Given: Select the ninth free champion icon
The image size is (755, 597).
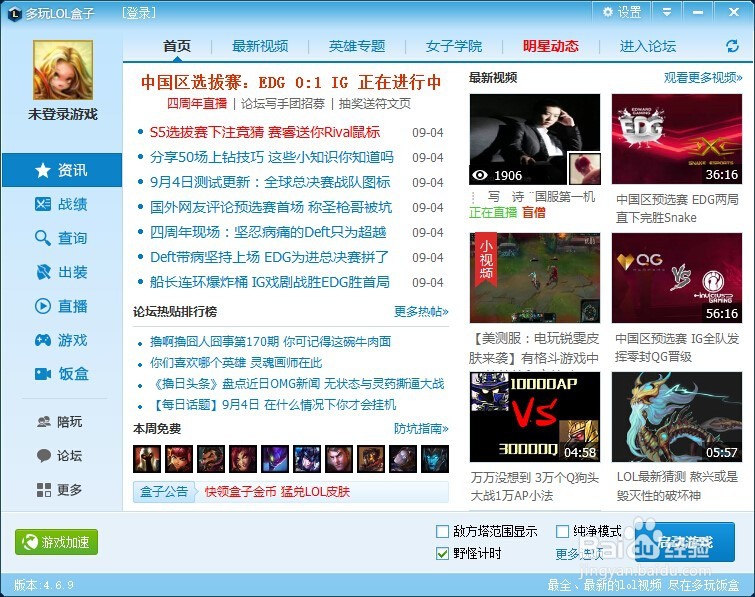Looking at the screenshot, I should (x=403, y=459).
